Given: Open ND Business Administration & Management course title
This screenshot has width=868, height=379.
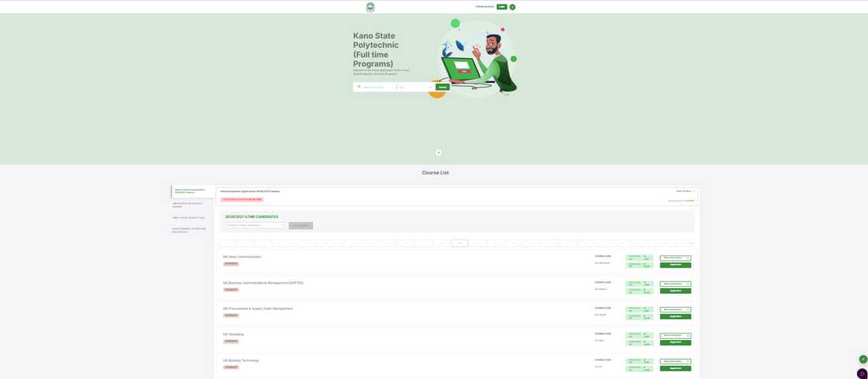Looking at the screenshot, I should coord(263,283).
